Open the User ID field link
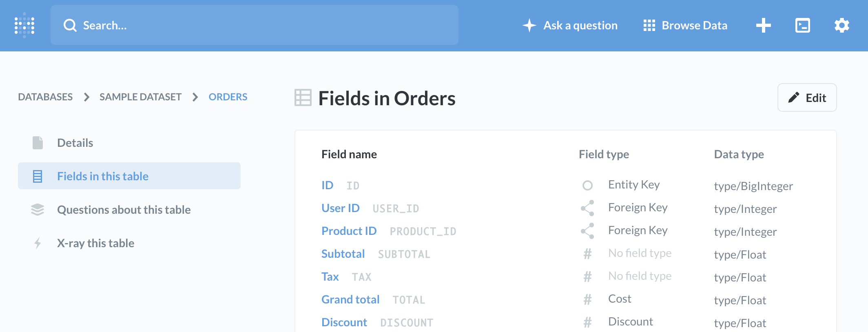 point(340,208)
